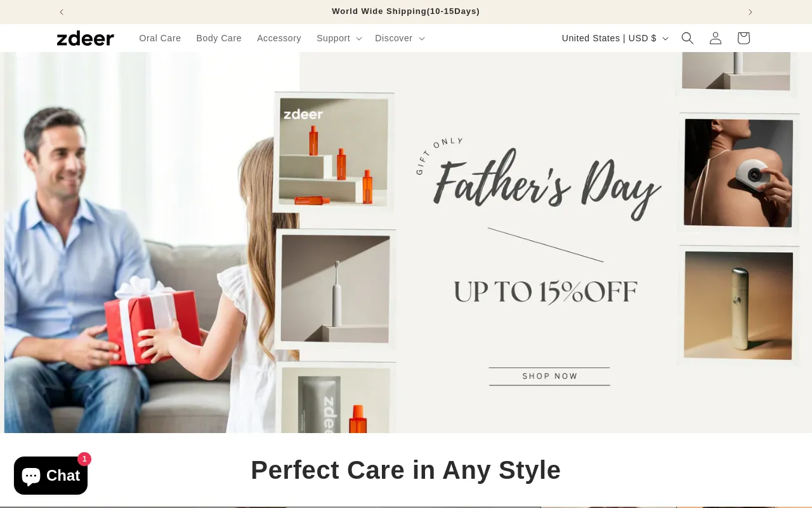Open the account login icon
Image resolution: width=812 pixels, height=508 pixels.
716,38
